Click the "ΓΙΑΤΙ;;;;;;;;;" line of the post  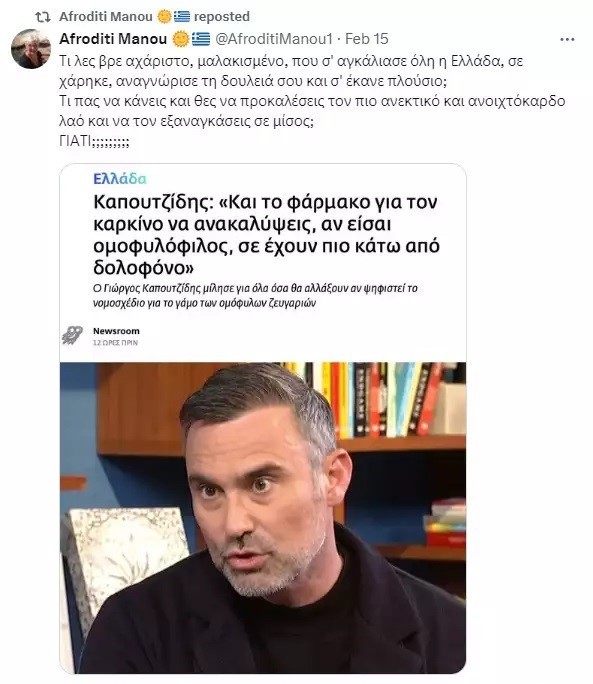click(x=94, y=141)
